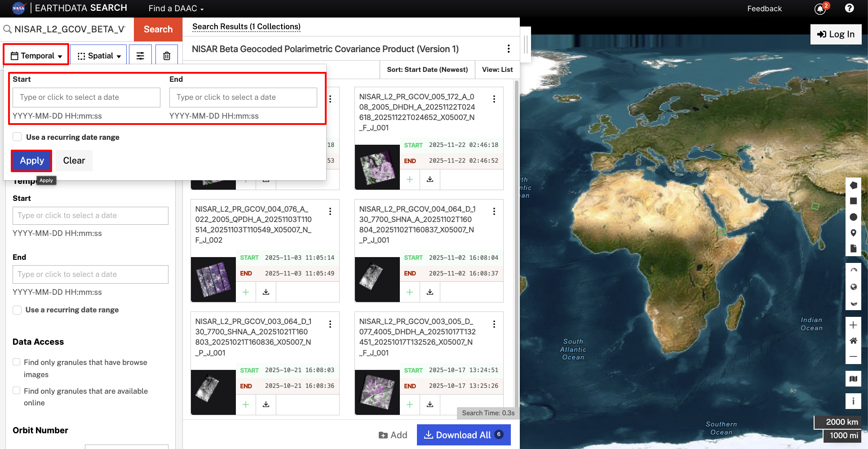Open advanced search filters icon
Viewport: 868px width, 449px height.
140,55
